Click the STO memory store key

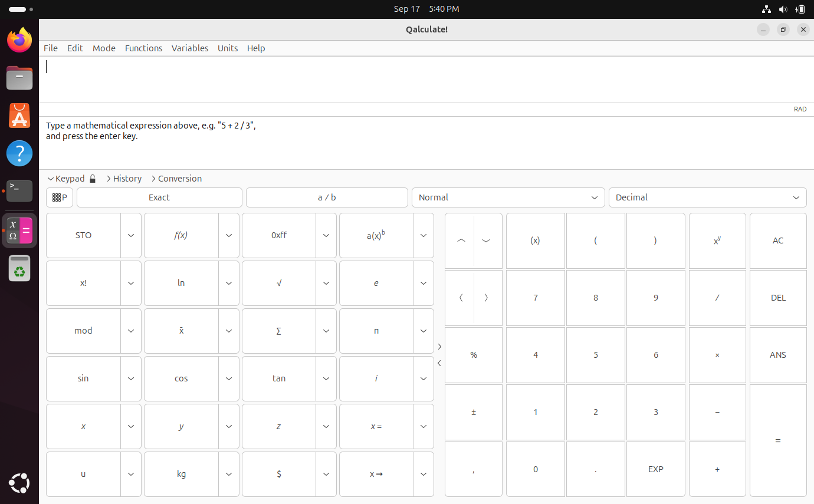[x=83, y=235]
